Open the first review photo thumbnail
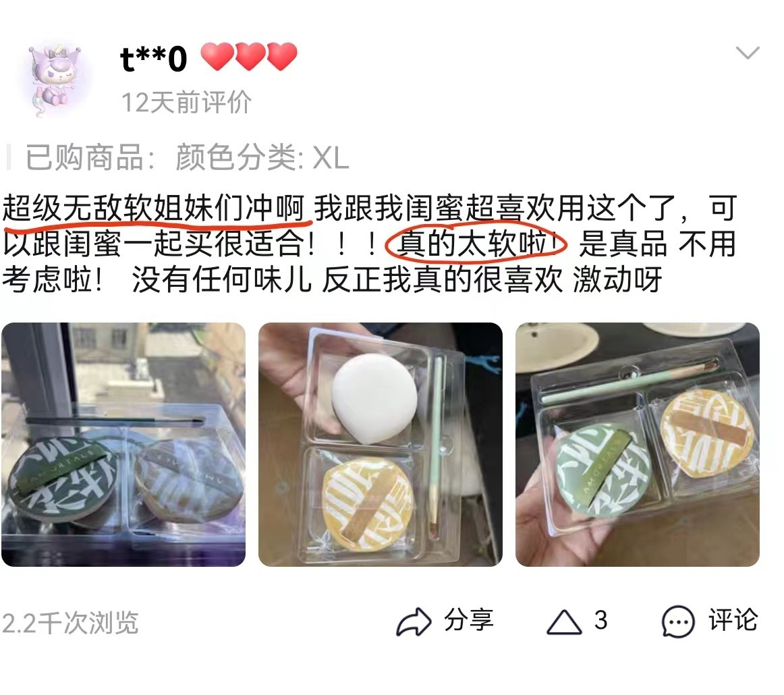Image resolution: width=784 pixels, height=695 pixels. [123, 445]
